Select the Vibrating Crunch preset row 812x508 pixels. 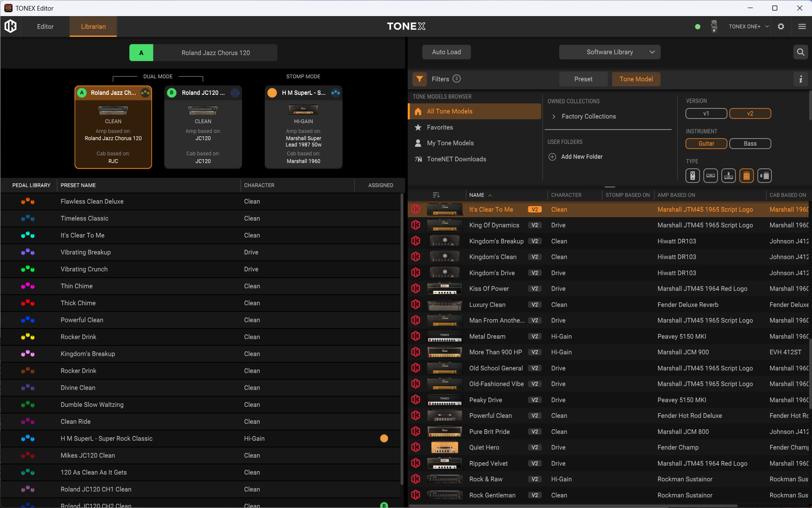[200, 269]
